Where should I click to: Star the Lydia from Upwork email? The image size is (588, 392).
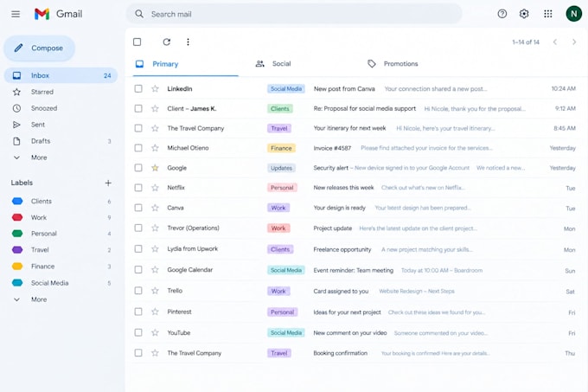click(155, 248)
